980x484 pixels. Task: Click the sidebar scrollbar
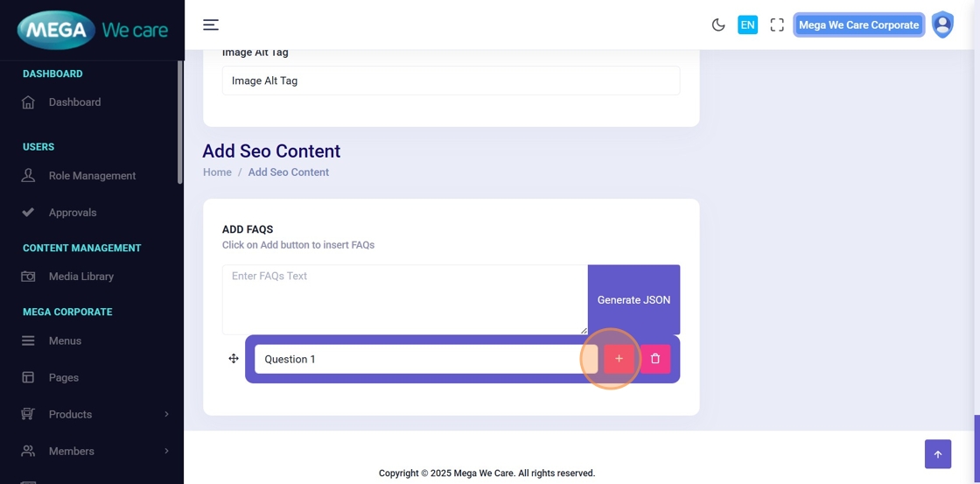(x=180, y=123)
